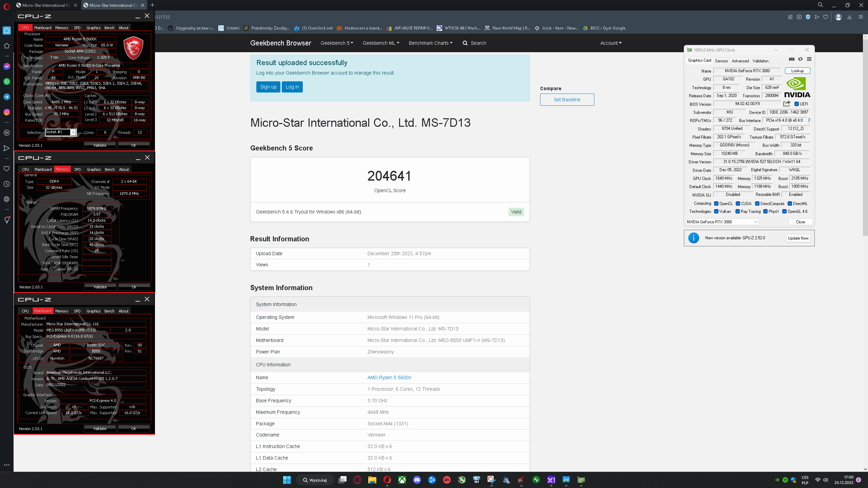
Task: Open Telegram in the Opera sidebar
Action: click(7, 97)
